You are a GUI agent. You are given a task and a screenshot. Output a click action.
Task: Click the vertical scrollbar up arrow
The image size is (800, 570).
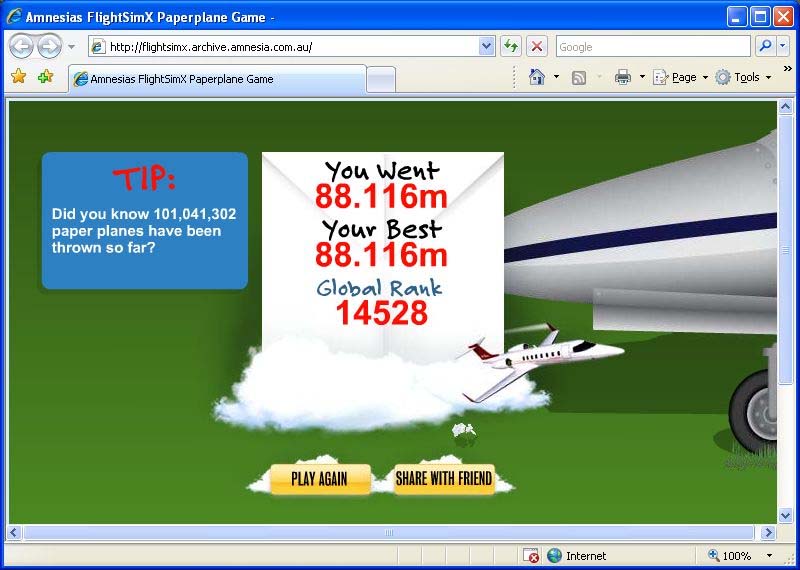coord(785,107)
